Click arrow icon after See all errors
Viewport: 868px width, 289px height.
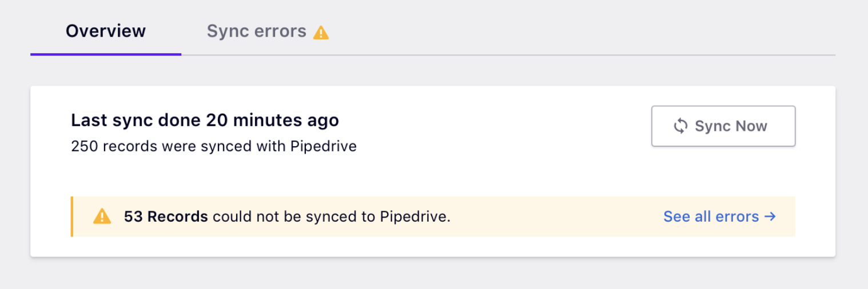[770, 216]
